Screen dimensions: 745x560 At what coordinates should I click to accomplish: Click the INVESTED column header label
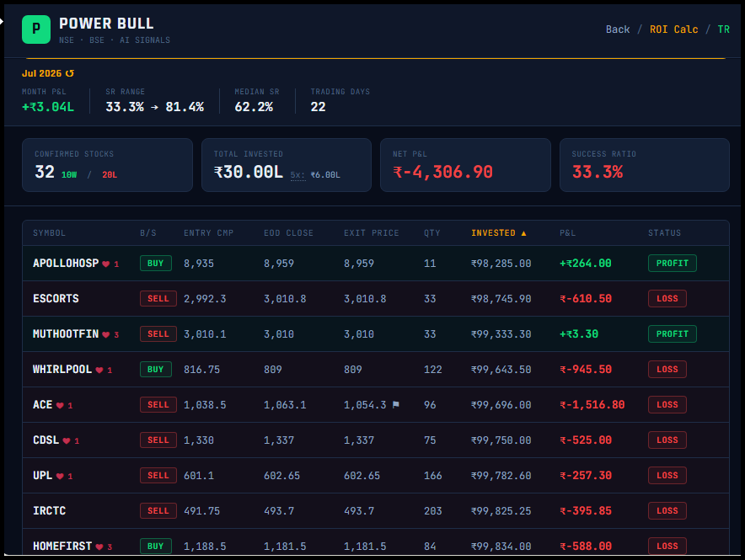(x=493, y=233)
